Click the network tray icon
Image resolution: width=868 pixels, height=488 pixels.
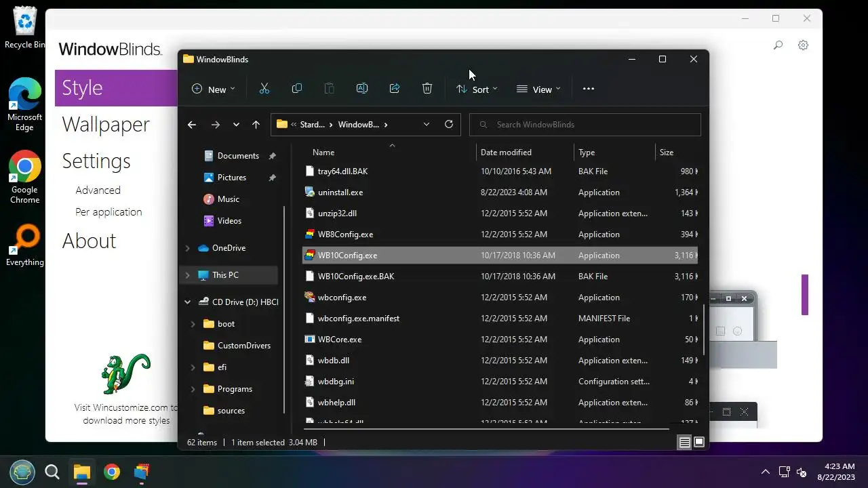(x=784, y=472)
